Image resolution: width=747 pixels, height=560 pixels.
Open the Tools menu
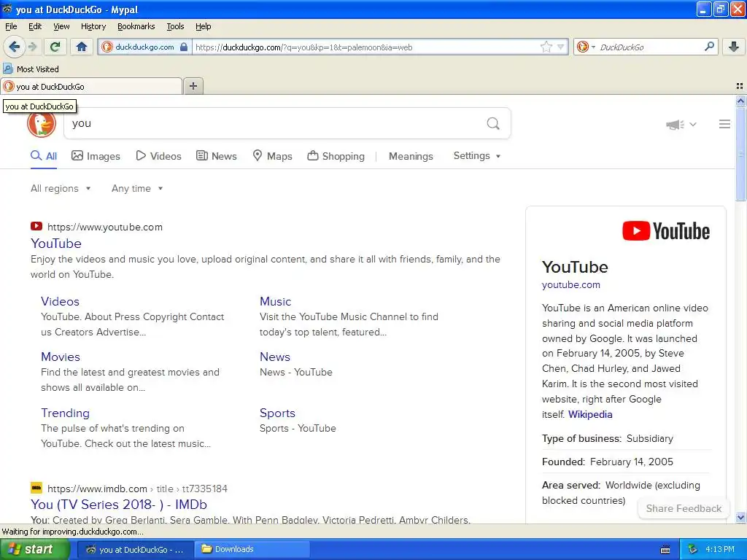click(x=175, y=26)
